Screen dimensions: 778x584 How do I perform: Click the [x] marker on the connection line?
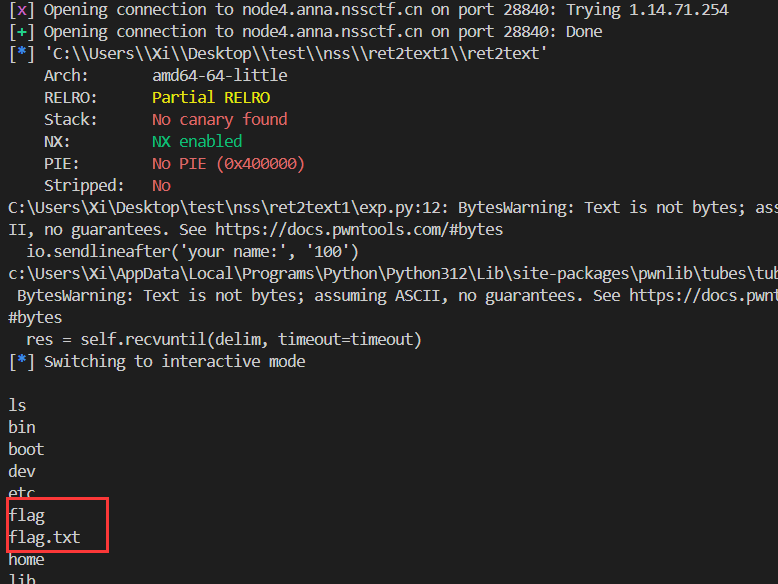click(x=20, y=10)
